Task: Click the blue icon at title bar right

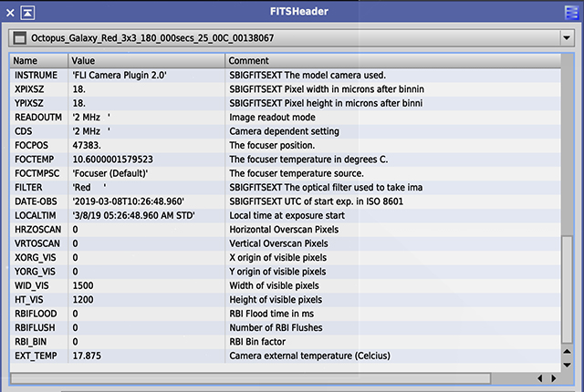Action: pyautogui.click(x=571, y=12)
